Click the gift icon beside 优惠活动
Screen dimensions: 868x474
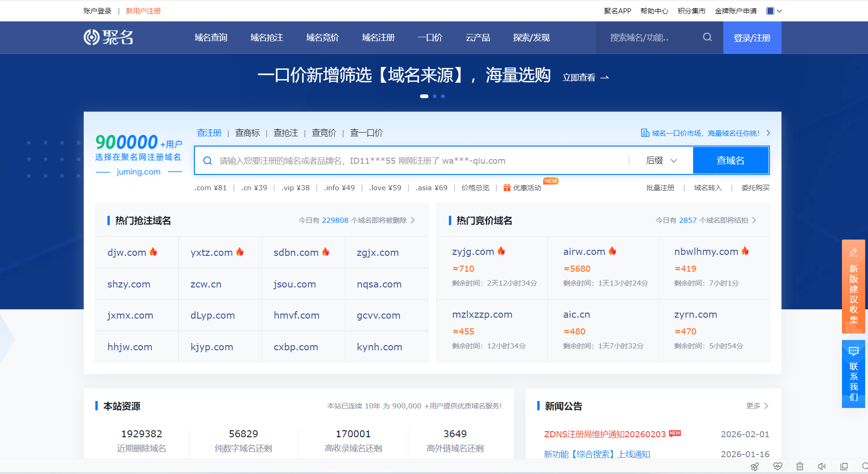[x=507, y=187]
